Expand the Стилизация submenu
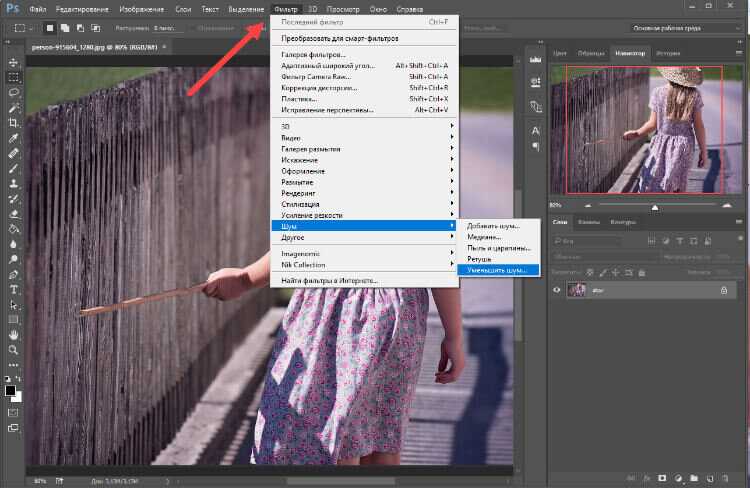The height and width of the screenshot is (488, 750). pyautogui.click(x=364, y=204)
